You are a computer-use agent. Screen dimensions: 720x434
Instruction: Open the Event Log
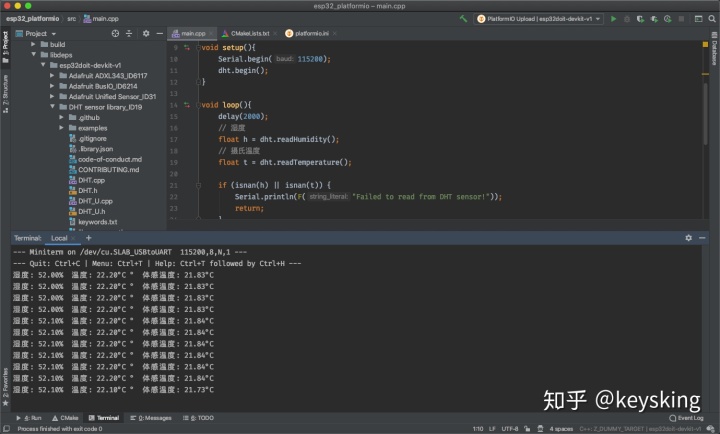(x=686, y=418)
